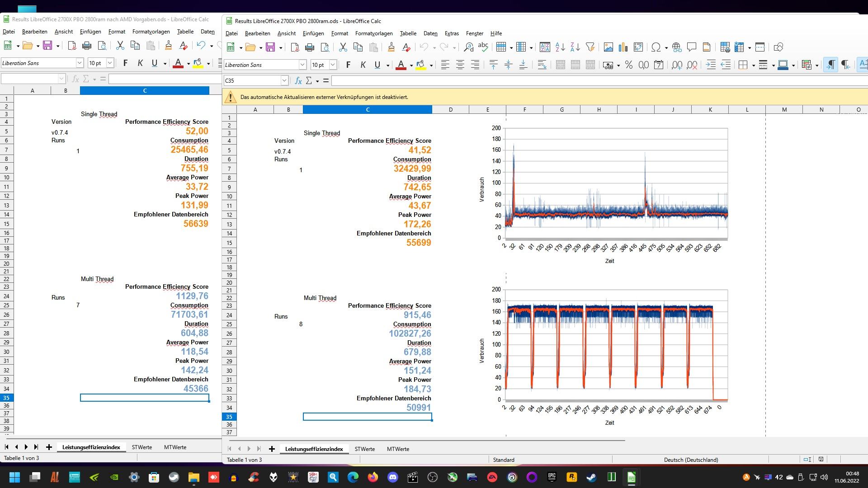Open Select Function (sum) dropdown in right window
Image resolution: width=868 pixels, height=488 pixels.
tap(317, 81)
